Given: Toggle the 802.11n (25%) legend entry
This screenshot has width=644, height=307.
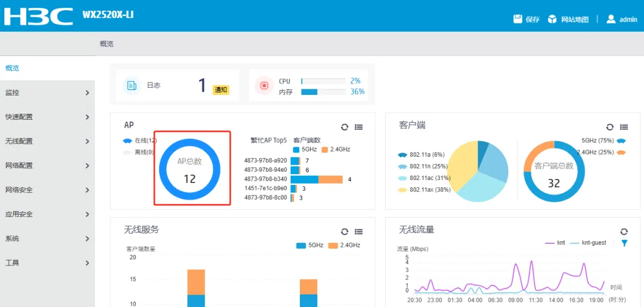Looking at the screenshot, I should [423, 166].
